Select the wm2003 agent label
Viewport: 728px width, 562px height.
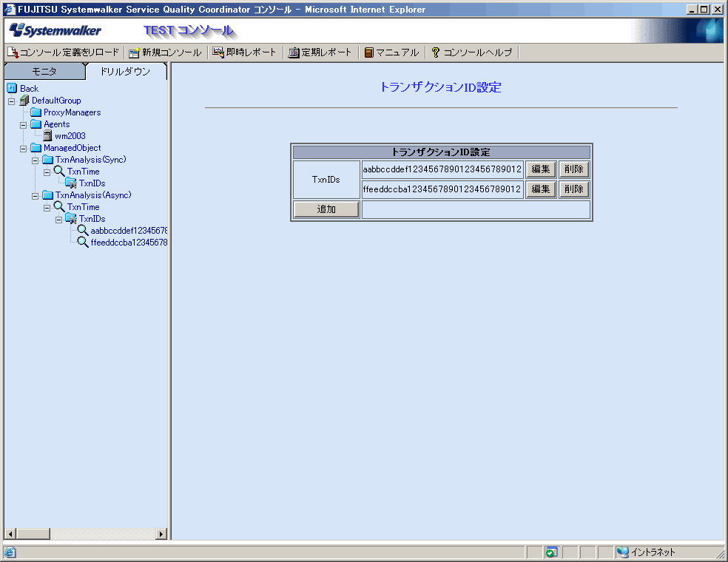70,136
